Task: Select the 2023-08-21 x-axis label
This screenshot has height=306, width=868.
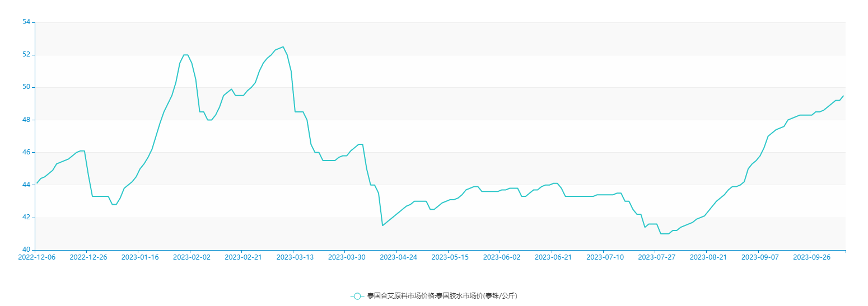Action: [x=708, y=257]
